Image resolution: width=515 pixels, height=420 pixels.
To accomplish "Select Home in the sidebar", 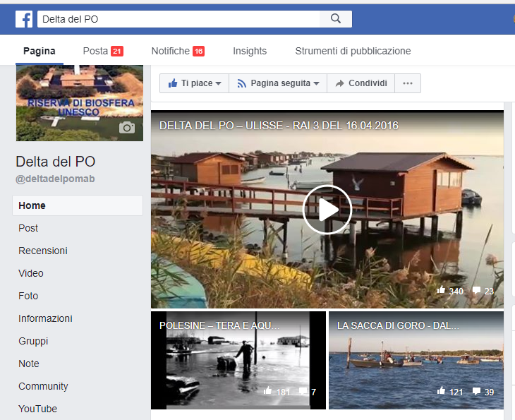I will tap(78, 205).
